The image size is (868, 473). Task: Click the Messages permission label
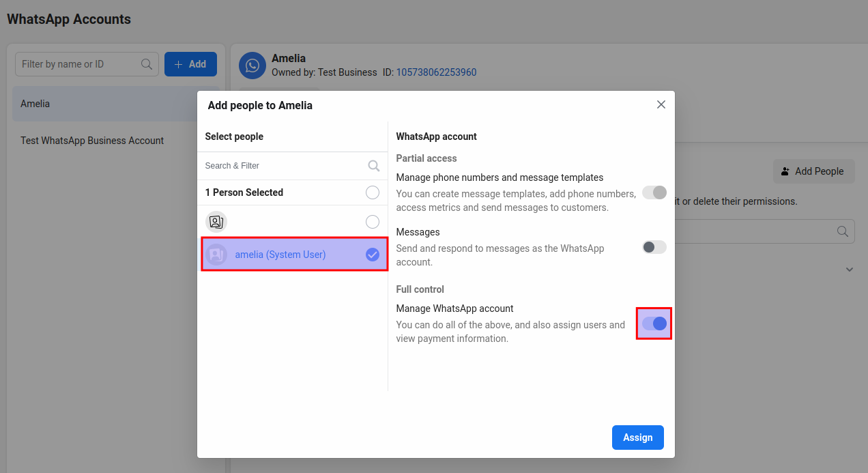pyautogui.click(x=418, y=232)
